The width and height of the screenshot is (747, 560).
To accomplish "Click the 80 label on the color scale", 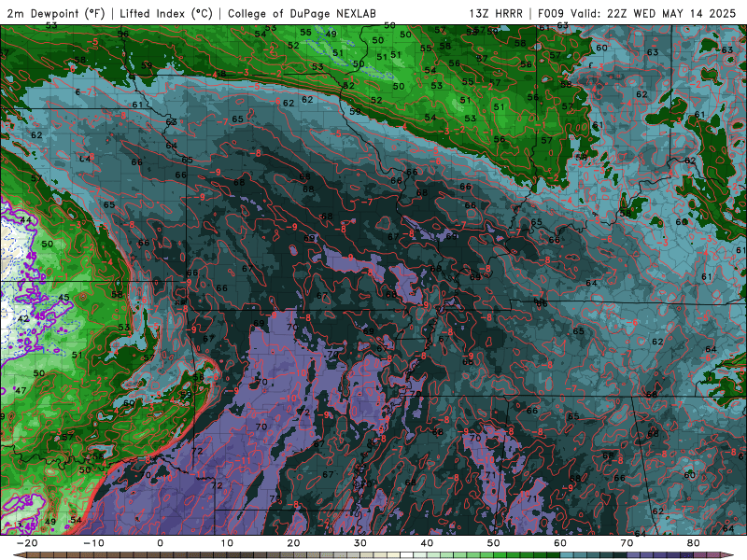I will coord(694,543).
